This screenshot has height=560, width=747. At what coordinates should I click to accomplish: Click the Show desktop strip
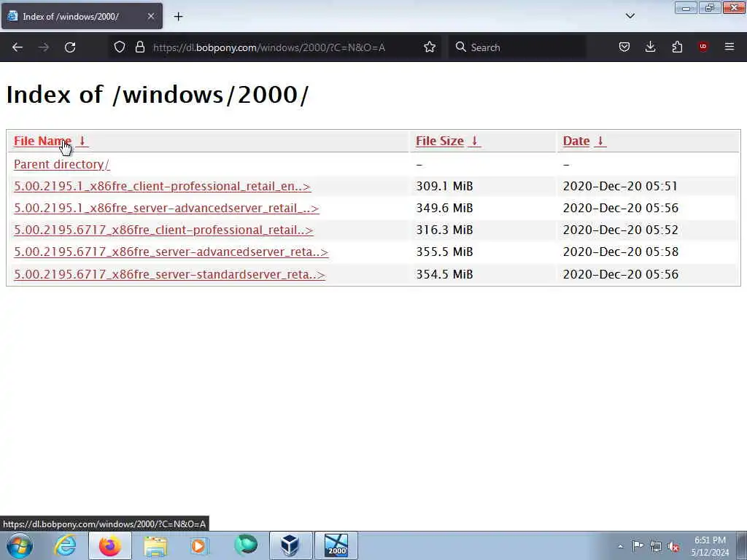pyautogui.click(x=742, y=545)
